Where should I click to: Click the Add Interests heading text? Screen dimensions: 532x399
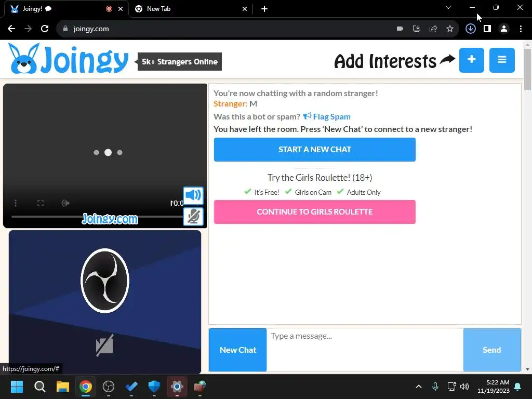click(385, 61)
